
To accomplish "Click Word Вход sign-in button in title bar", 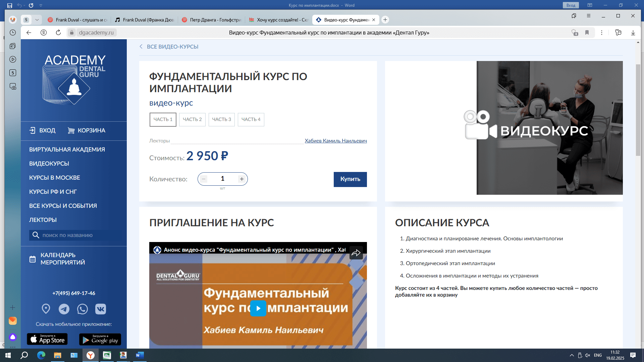I will click(x=571, y=5).
